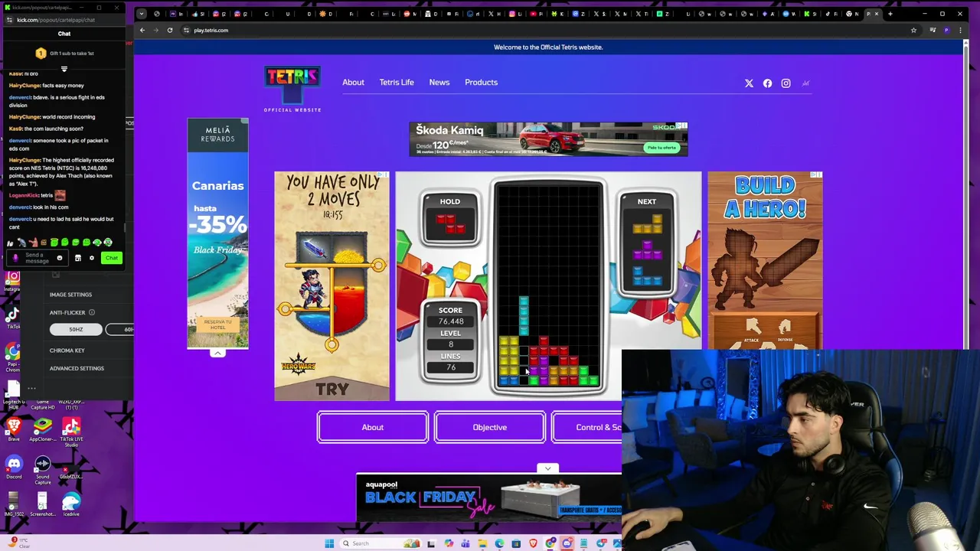Open the News menu item
The width and height of the screenshot is (980, 551).
click(439, 82)
